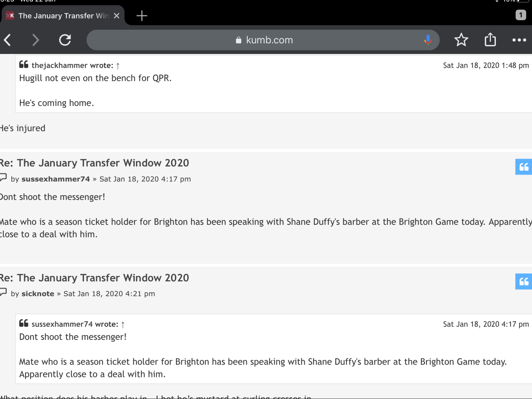Tap the voice search microphone icon
532x399 pixels.
(x=428, y=40)
